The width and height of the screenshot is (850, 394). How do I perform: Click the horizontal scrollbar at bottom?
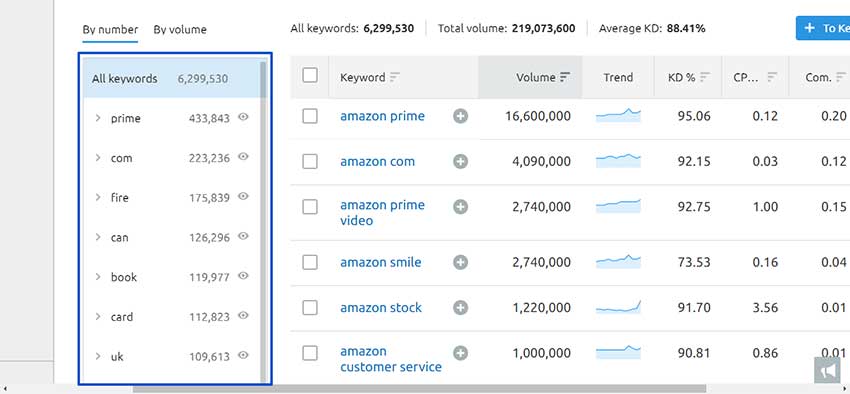[x=418, y=389]
